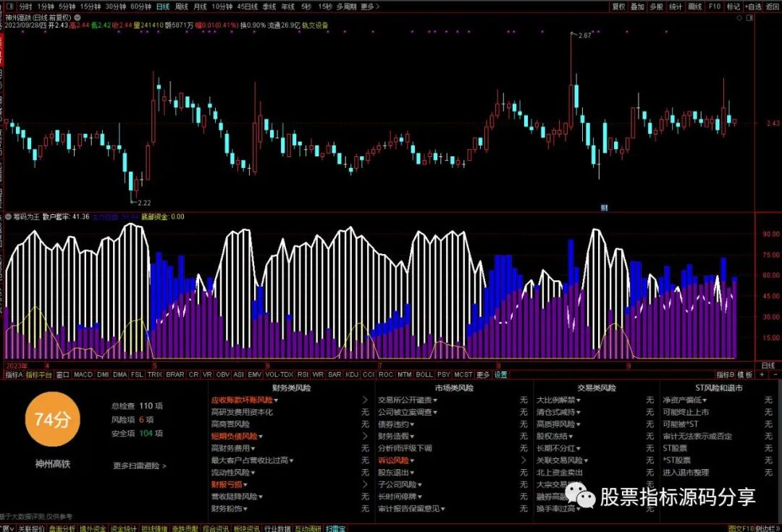This screenshot has height=532, width=782.
Task: Switch indicator to TRIX
Action: pyautogui.click(x=155, y=374)
